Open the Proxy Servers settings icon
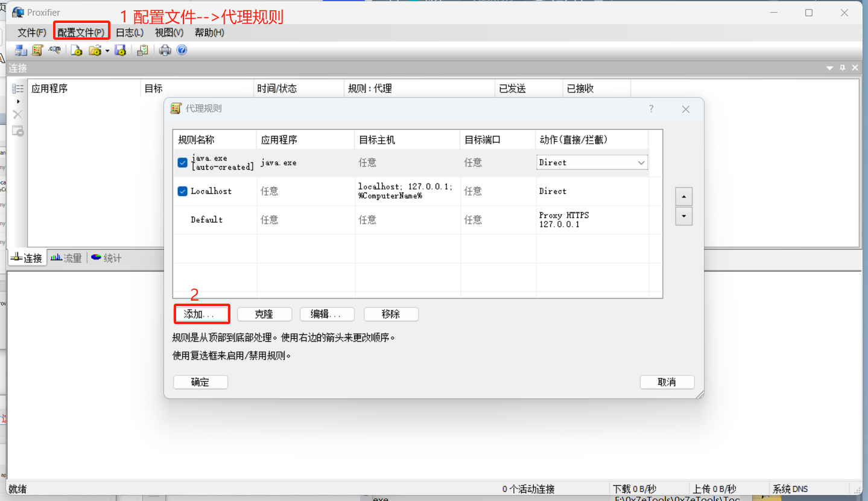868x501 pixels. tap(20, 49)
